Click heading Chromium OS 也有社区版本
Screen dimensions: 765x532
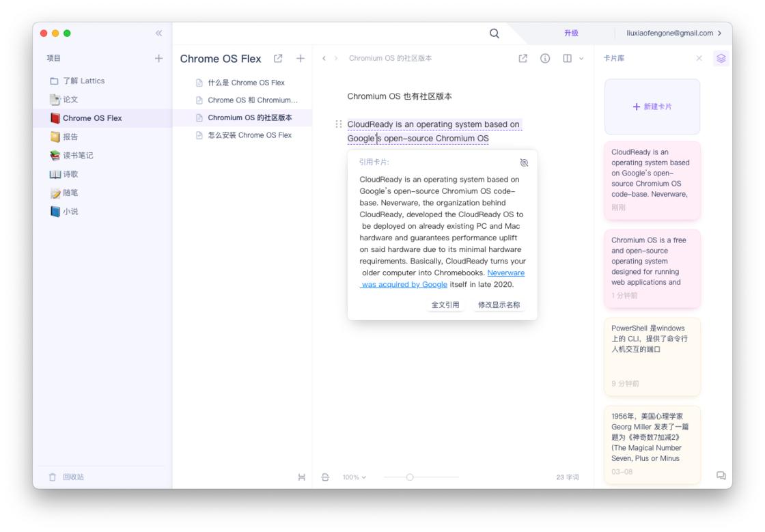pyautogui.click(x=400, y=96)
